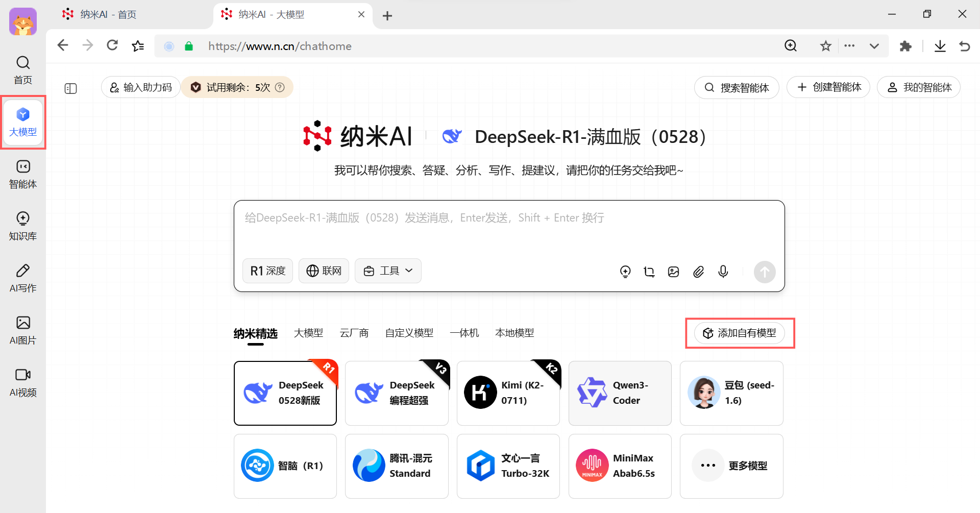
Task: Click the 添加自有模型 button
Action: tap(739, 333)
